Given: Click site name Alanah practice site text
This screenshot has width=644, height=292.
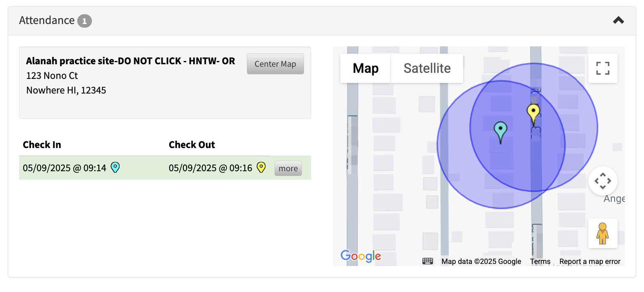Looking at the screenshot, I should (131, 61).
